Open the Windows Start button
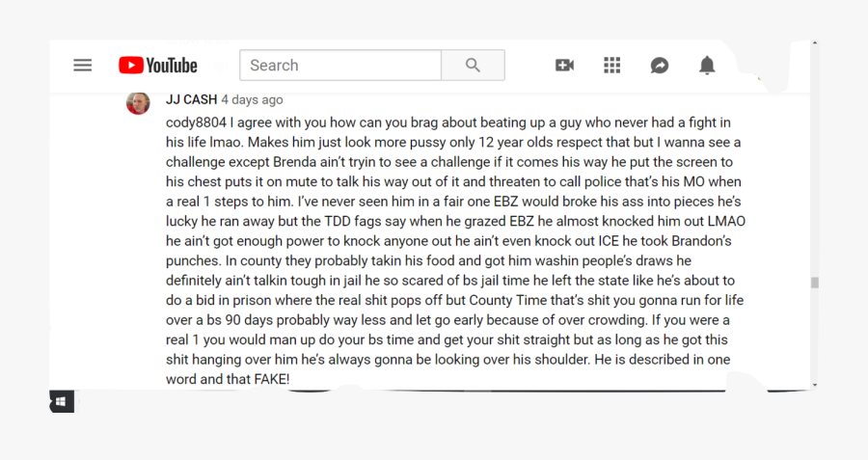Viewport: 868px width, 460px height. 61,401
